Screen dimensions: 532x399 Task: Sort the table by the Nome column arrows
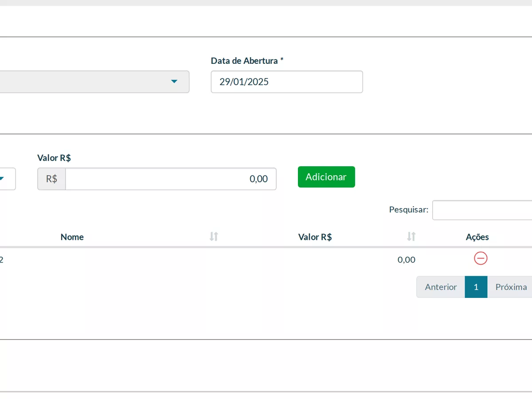(x=214, y=237)
